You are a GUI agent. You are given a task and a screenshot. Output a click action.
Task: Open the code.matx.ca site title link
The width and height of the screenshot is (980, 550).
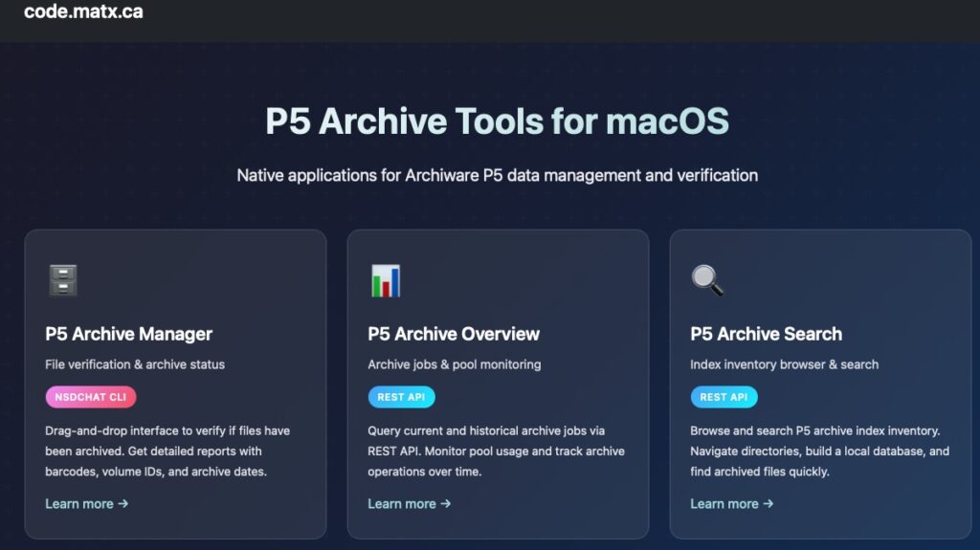[x=83, y=12]
